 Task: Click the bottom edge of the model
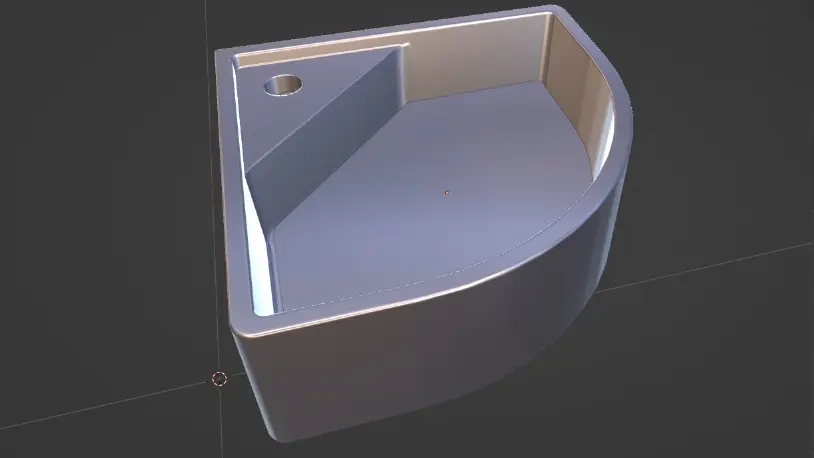pos(300,438)
